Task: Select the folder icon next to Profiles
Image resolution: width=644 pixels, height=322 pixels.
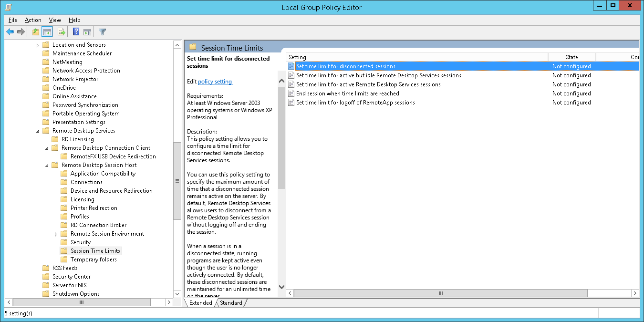Action: click(x=64, y=217)
